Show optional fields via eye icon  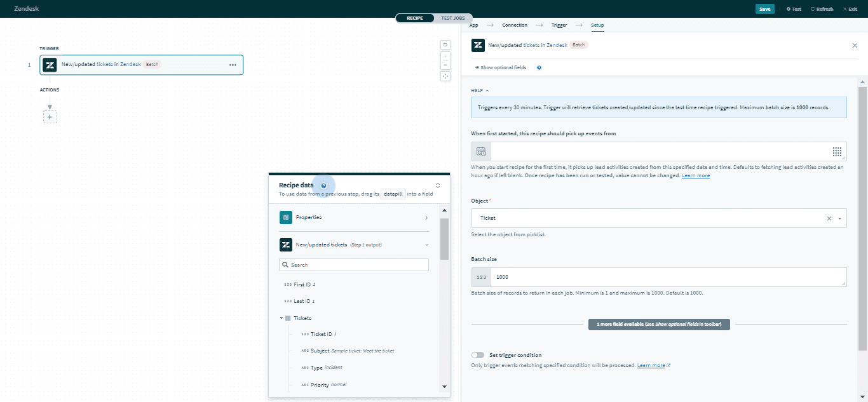[x=477, y=67]
